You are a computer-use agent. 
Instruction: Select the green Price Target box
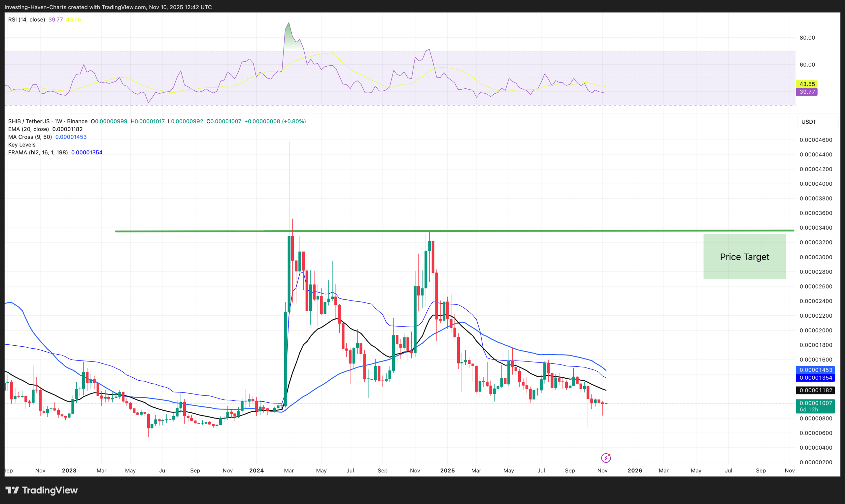click(x=744, y=257)
